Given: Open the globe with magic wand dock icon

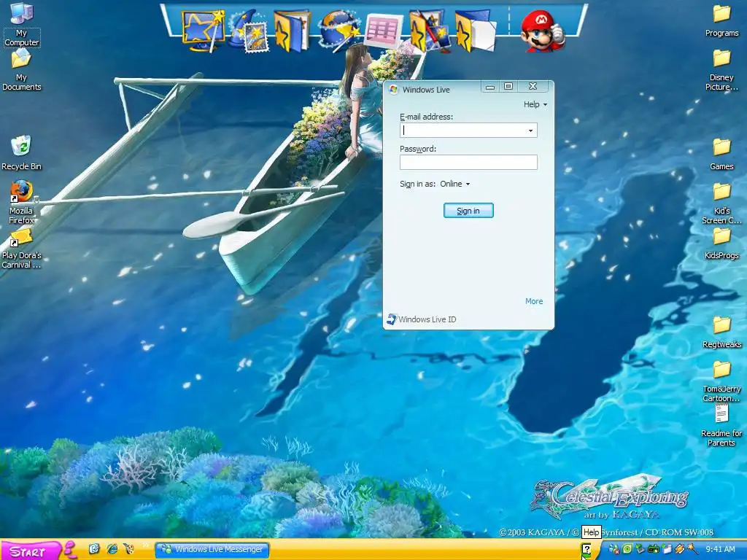Looking at the screenshot, I should (x=339, y=31).
